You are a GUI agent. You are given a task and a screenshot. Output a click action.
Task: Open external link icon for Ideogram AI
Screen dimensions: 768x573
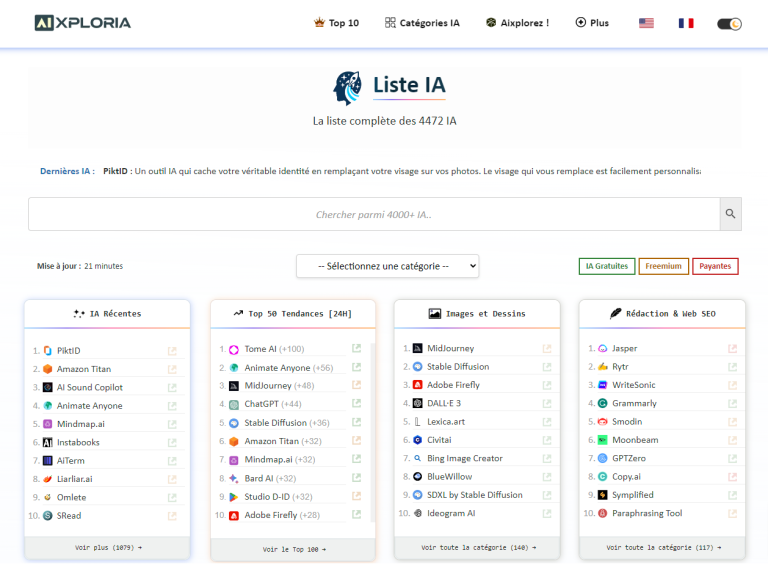547,513
